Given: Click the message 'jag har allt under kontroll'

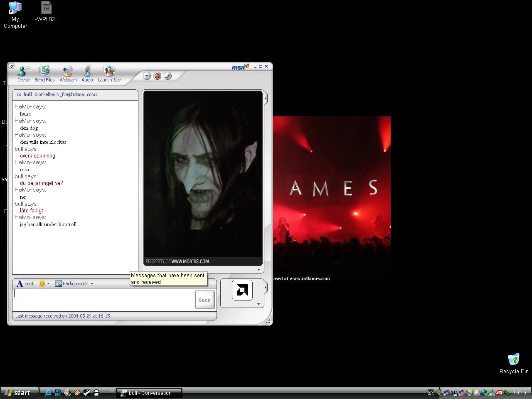Looking at the screenshot, I should tap(48, 224).
